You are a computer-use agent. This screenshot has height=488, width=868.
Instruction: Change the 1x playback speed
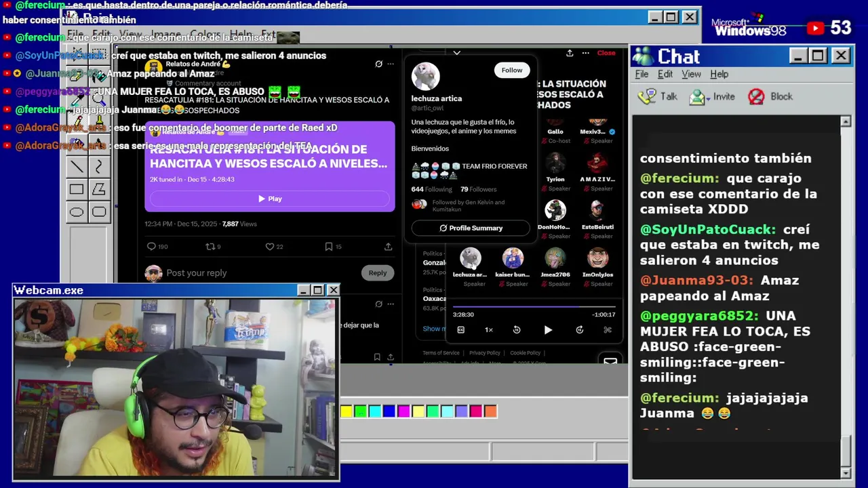tap(488, 330)
